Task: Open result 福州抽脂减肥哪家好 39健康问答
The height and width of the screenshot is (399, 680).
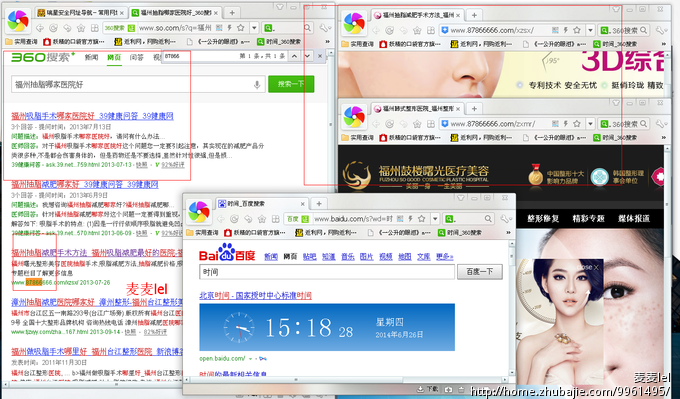Action: (85, 185)
